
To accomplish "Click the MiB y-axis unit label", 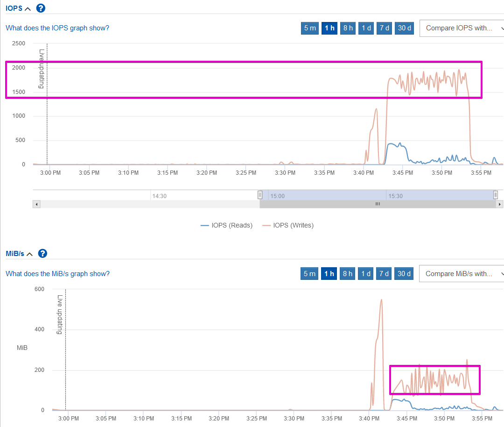I will point(22,348).
